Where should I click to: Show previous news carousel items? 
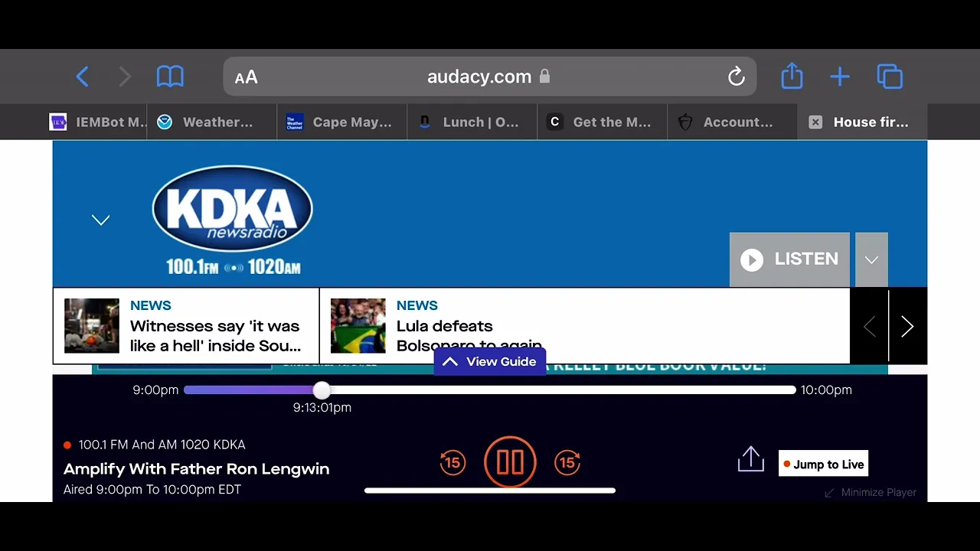point(869,327)
